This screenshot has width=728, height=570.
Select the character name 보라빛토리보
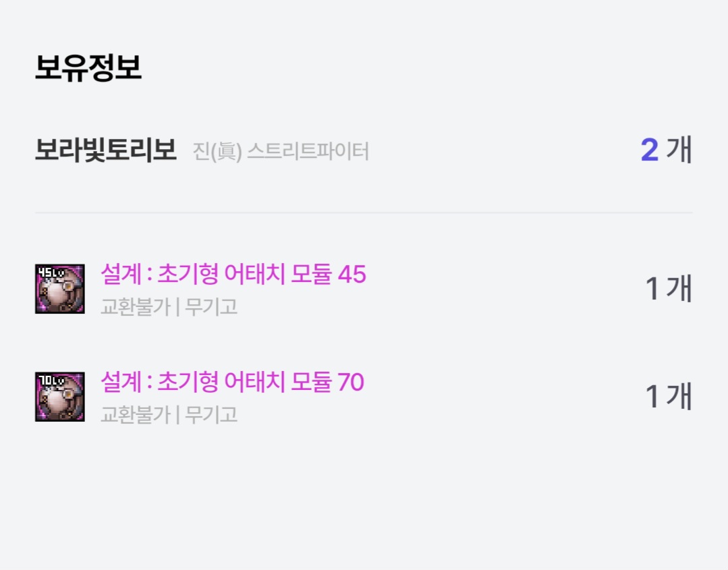click(x=105, y=150)
